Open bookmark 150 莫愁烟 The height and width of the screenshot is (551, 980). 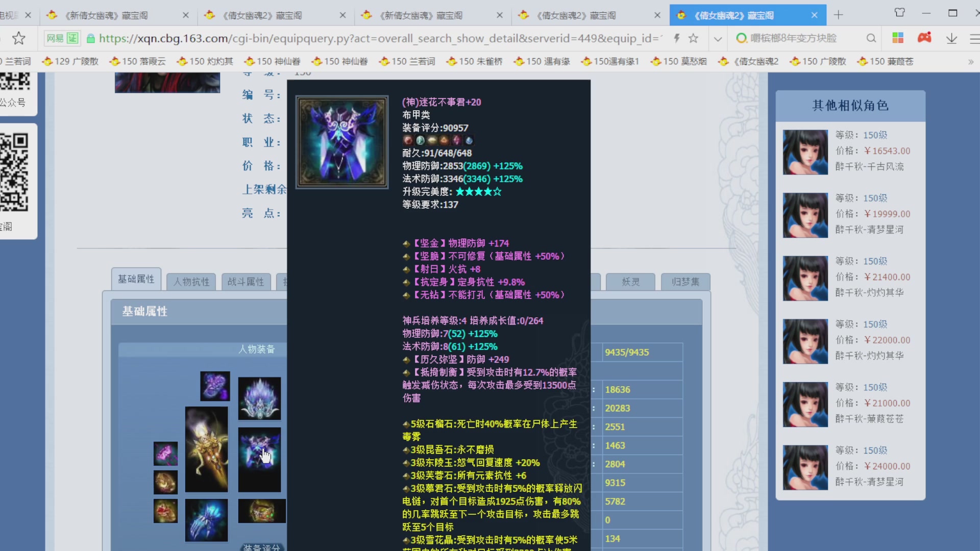pyautogui.click(x=678, y=61)
